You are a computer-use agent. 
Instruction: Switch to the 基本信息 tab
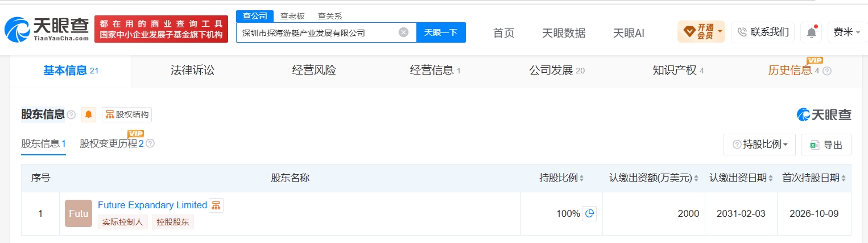(x=71, y=71)
